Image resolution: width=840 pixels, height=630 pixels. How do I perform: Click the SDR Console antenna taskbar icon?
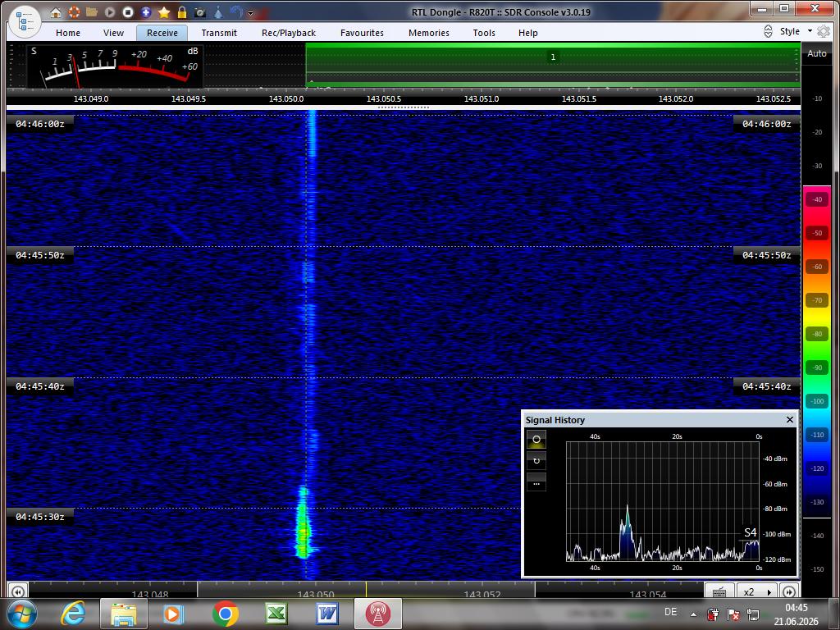click(x=377, y=614)
